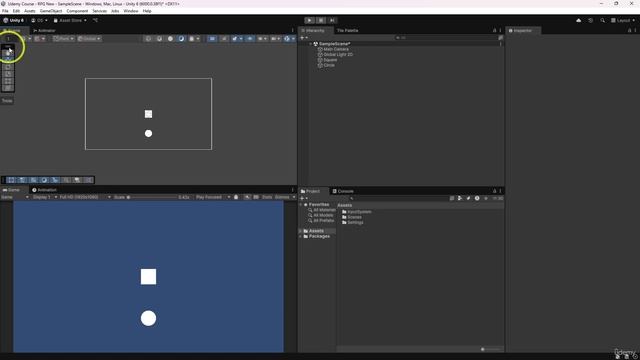The image size is (640, 360).
Task: Switch to the Tile Palette tab
Action: (347, 31)
